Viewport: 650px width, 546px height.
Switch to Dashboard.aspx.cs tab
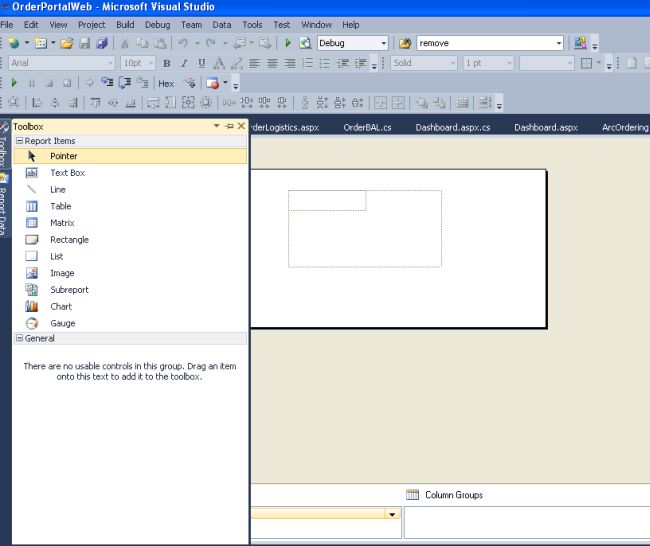click(x=453, y=128)
